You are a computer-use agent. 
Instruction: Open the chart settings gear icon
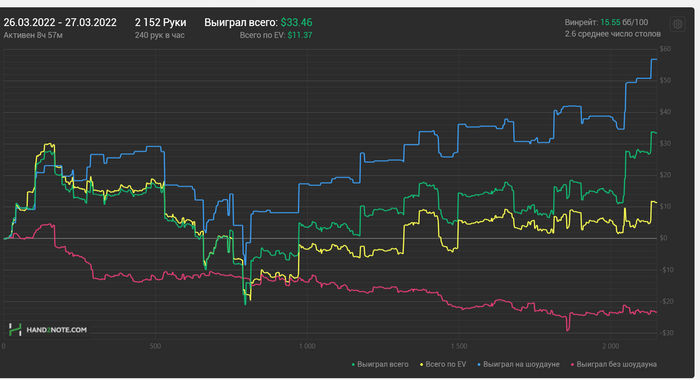coord(677,24)
